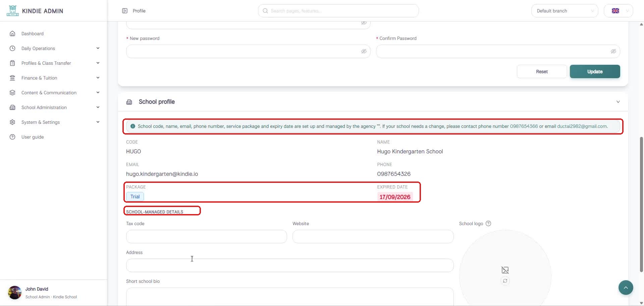Focus the Address input field

pos(290,265)
